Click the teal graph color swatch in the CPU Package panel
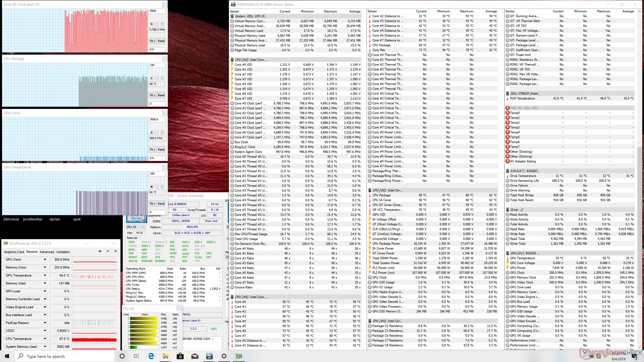The image size is (644, 362). coord(152,78)
